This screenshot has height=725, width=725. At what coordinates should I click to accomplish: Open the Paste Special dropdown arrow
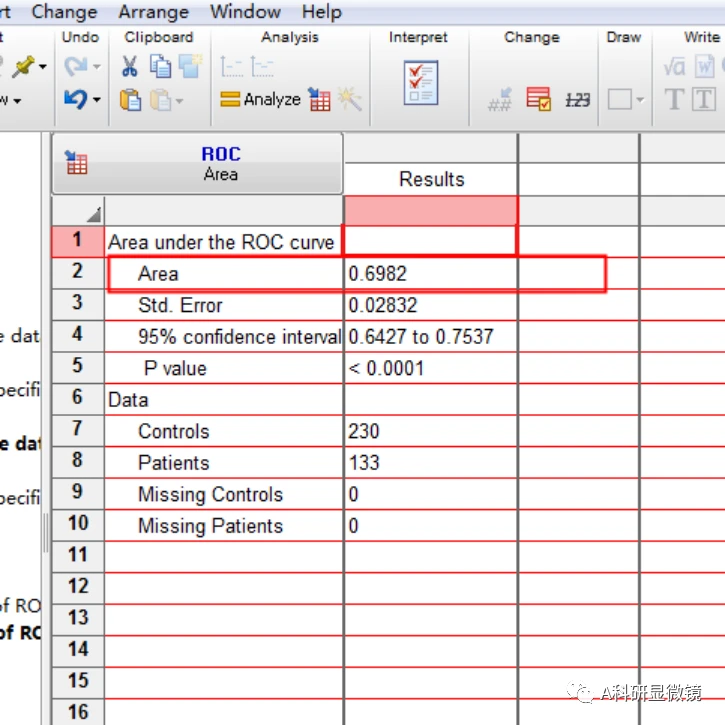[x=179, y=100]
